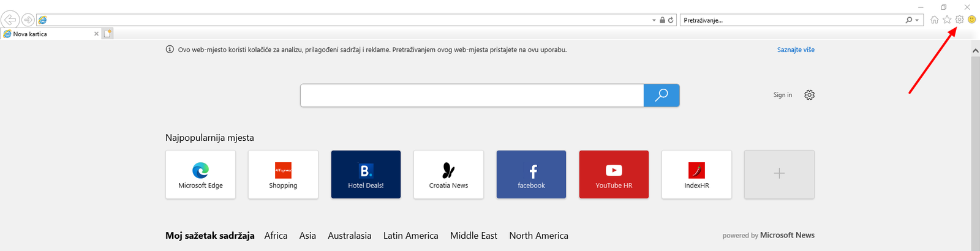Viewport: 980px width, 251px height.
Task: Add a new top site tile
Action: pos(779,174)
